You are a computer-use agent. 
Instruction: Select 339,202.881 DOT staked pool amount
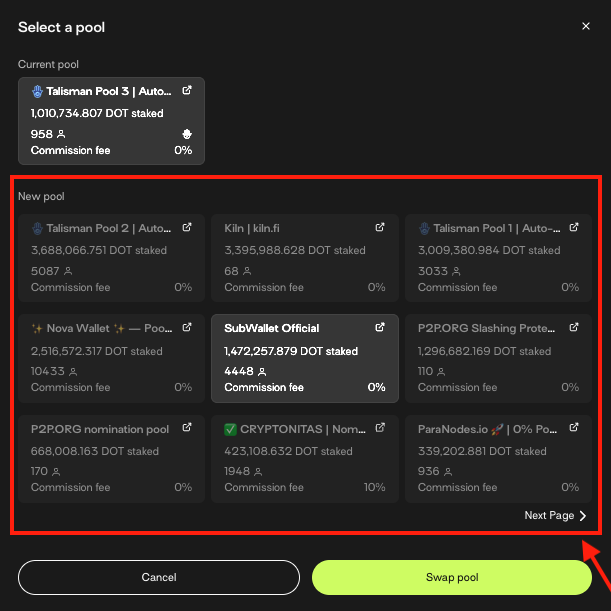(x=482, y=451)
